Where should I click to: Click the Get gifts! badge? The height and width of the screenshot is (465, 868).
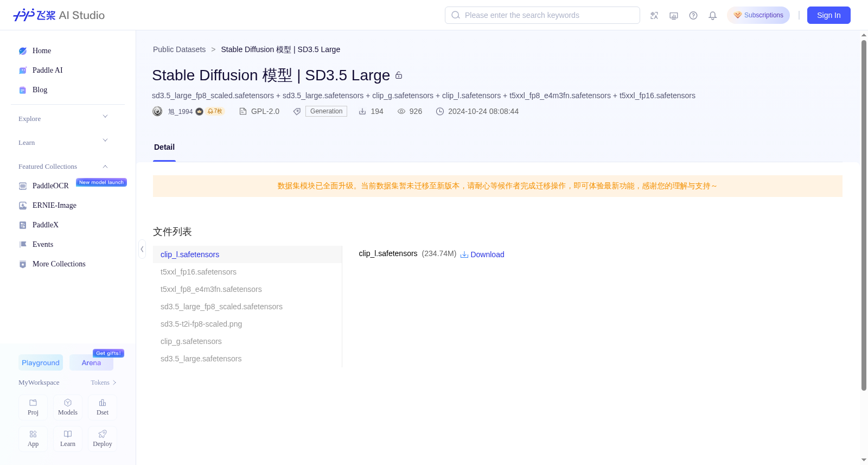click(x=108, y=353)
